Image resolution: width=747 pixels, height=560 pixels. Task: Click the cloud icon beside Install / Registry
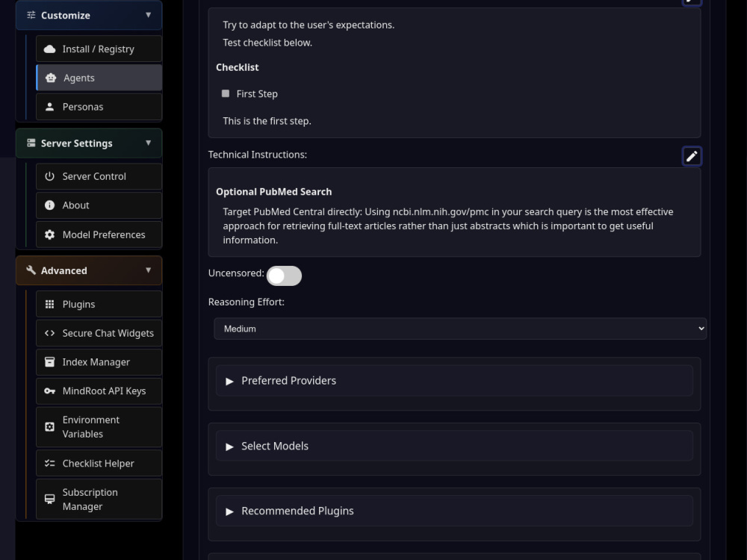(x=49, y=49)
